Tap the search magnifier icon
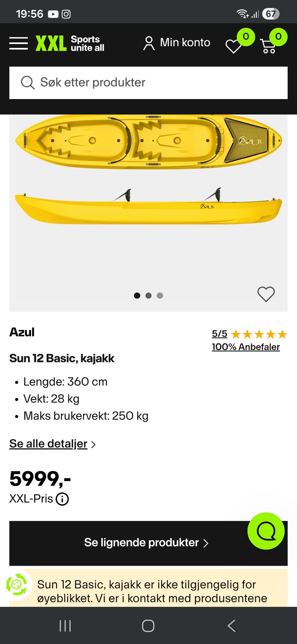297x644 pixels. click(x=27, y=83)
